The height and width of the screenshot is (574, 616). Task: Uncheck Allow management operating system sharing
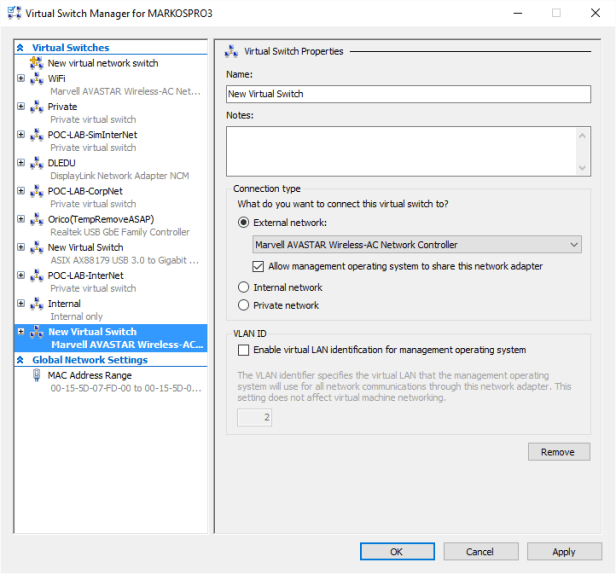[259, 266]
